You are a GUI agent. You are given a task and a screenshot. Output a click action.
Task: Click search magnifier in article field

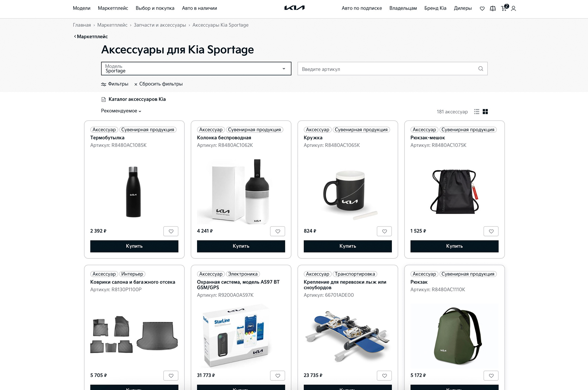(x=480, y=69)
